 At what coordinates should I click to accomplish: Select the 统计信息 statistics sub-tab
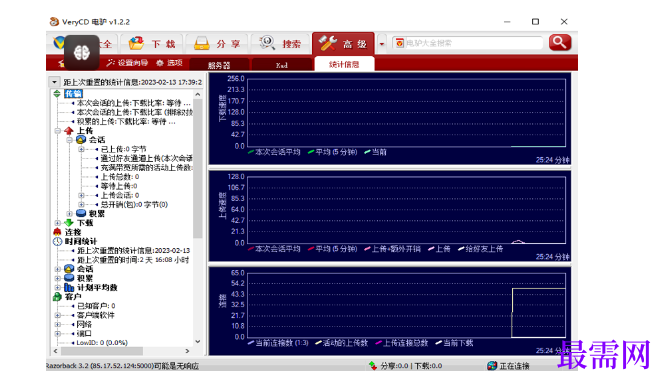click(344, 64)
